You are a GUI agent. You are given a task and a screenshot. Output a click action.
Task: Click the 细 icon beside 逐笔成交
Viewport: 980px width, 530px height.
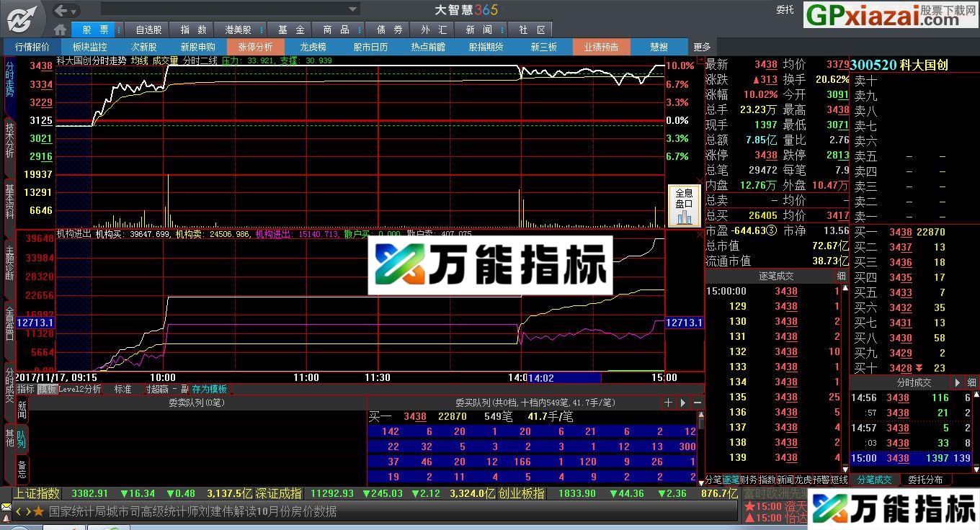841,276
